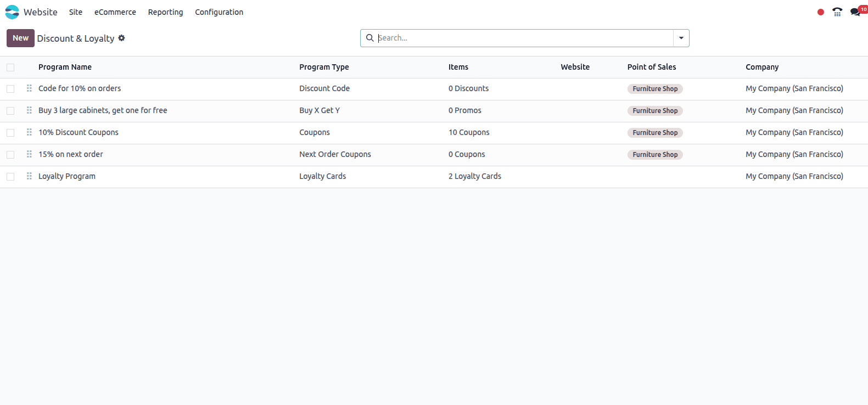Expand the search filter options dropdown arrow
The width and height of the screenshot is (868, 405).
point(681,38)
